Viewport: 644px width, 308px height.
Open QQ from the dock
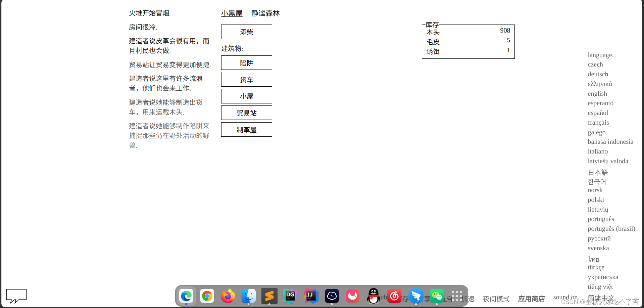pyautogui.click(x=373, y=296)
